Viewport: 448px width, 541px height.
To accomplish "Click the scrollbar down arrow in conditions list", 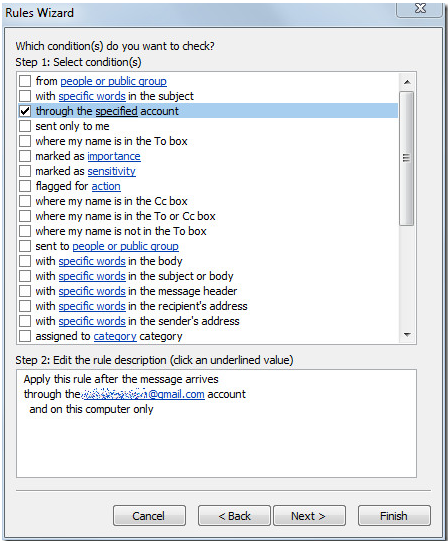I will (407, 335).
